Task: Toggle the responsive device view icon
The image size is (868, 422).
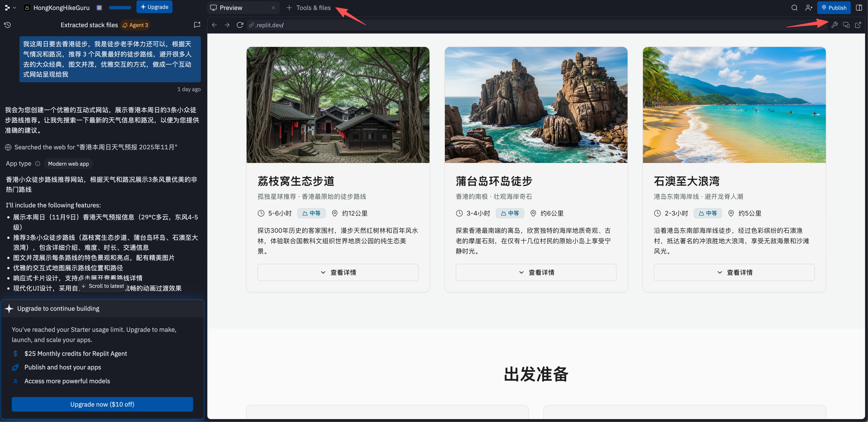Action: 846,25
